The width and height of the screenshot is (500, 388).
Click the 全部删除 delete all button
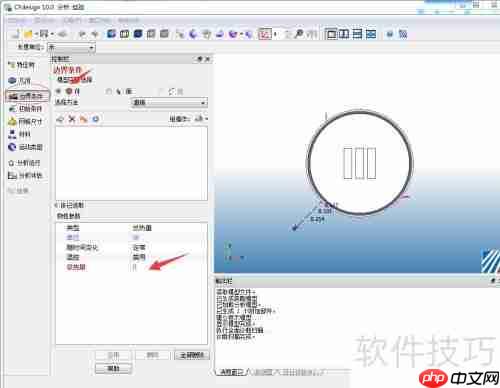coord(192,355)
